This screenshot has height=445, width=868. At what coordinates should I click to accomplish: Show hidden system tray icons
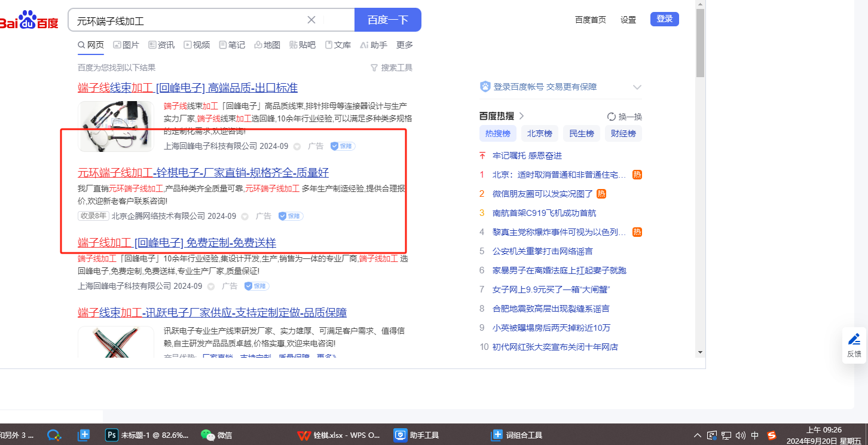[697, 435]
